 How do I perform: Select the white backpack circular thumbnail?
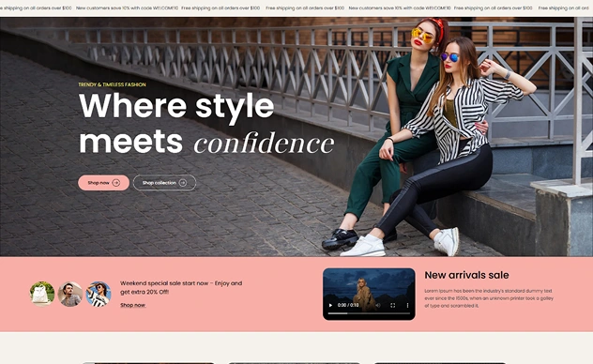tap(42, 294)
